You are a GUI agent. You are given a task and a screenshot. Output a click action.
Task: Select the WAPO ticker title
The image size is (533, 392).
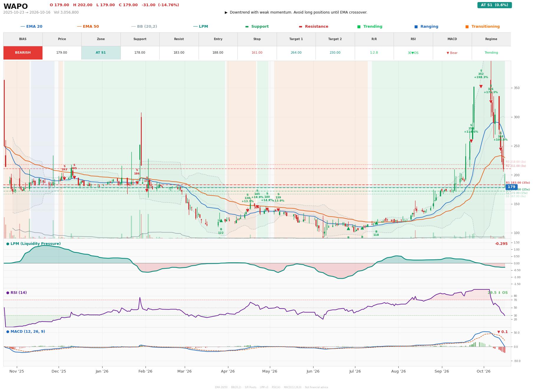pos(16,6)
